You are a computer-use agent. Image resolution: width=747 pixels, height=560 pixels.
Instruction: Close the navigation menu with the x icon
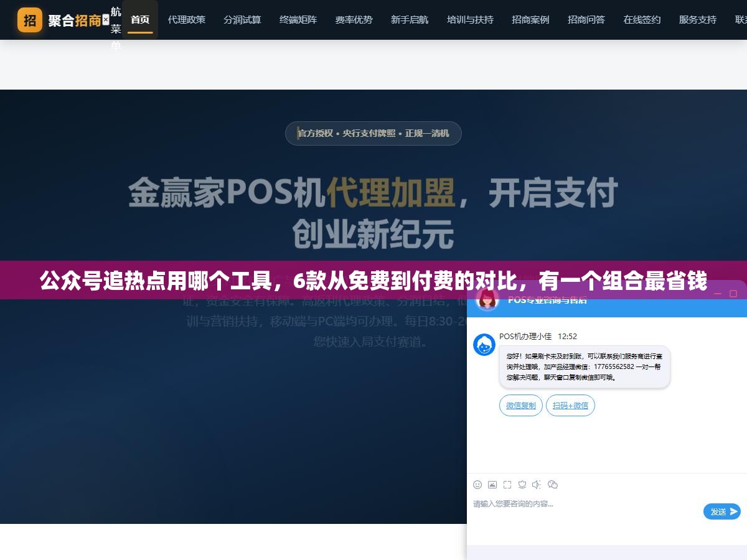[106, 21]
